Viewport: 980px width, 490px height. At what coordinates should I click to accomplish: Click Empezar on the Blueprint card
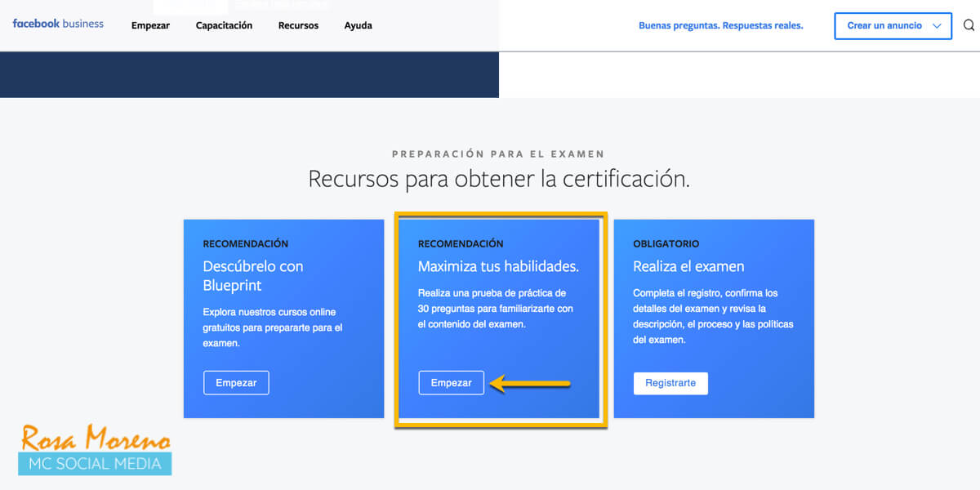click(x=236, y=382)
